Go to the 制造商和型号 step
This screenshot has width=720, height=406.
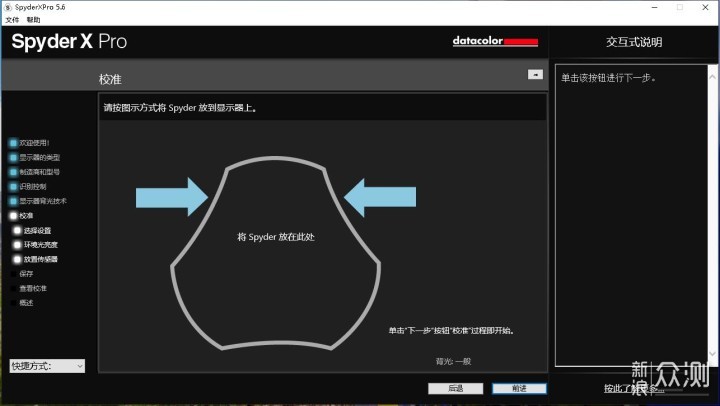[x=35, y=172]
